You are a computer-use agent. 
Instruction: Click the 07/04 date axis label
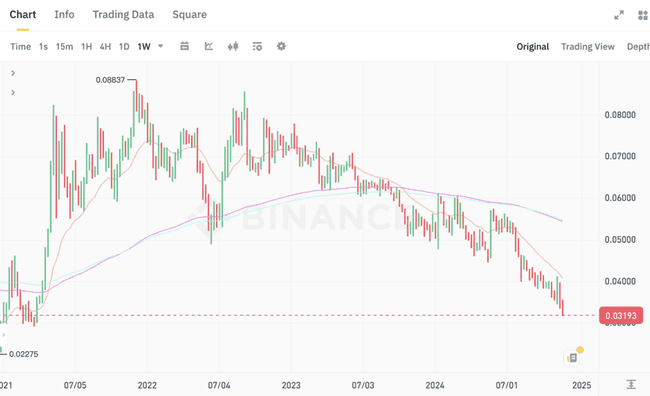(x=219, y=385)
